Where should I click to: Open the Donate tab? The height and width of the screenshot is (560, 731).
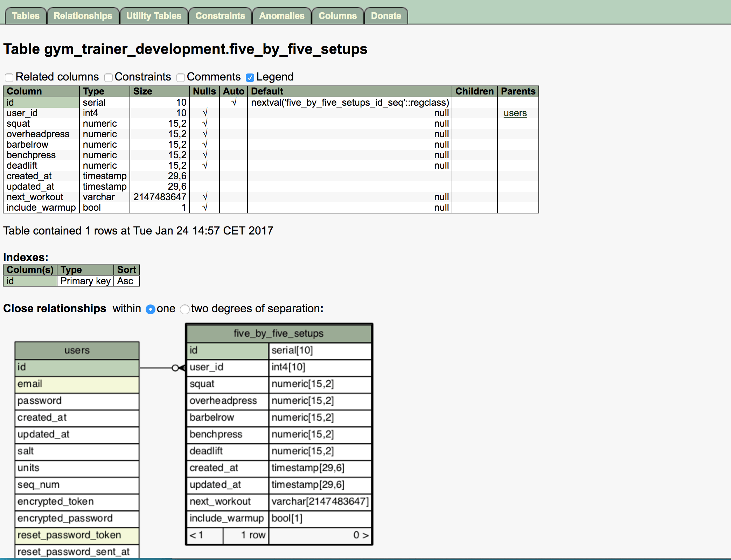(386, 16)
